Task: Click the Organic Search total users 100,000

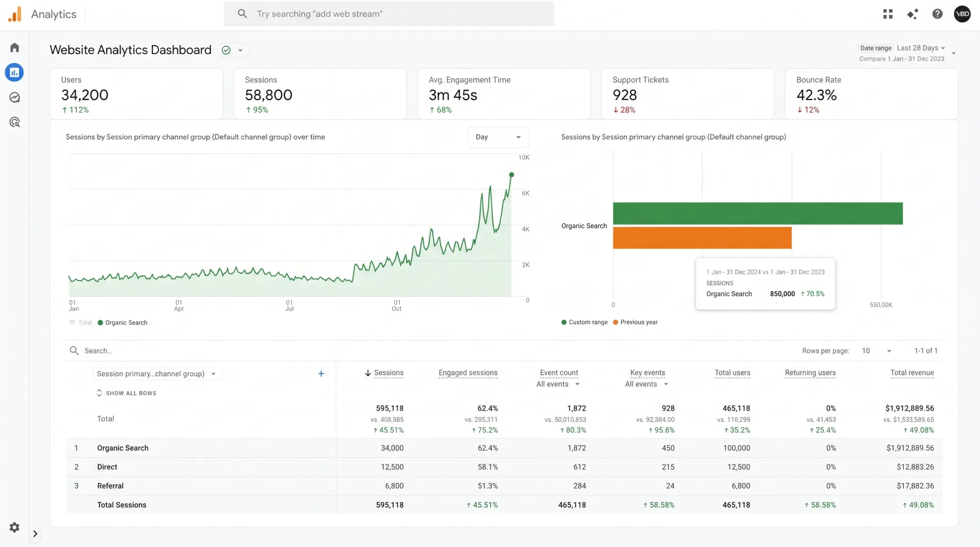Action: tap(737, 448)
